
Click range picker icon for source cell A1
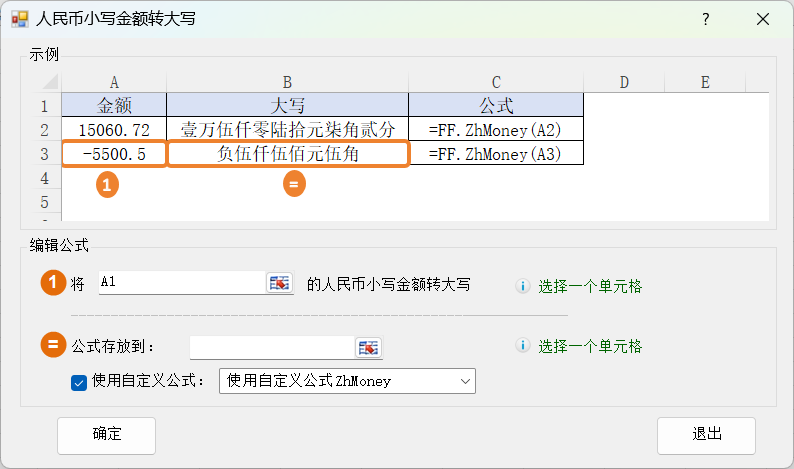tap(279, 283)
